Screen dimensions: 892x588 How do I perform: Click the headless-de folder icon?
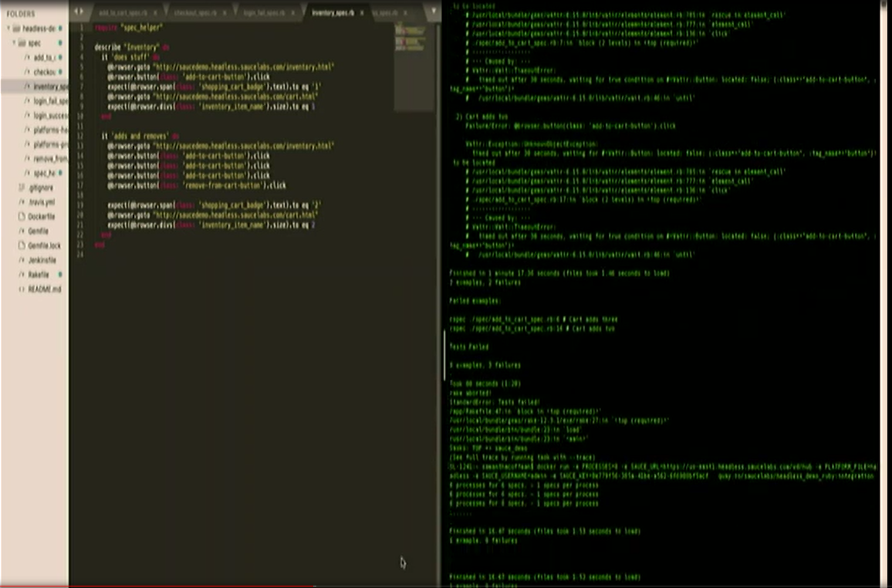pyautogui.click(x=16, y=28)
